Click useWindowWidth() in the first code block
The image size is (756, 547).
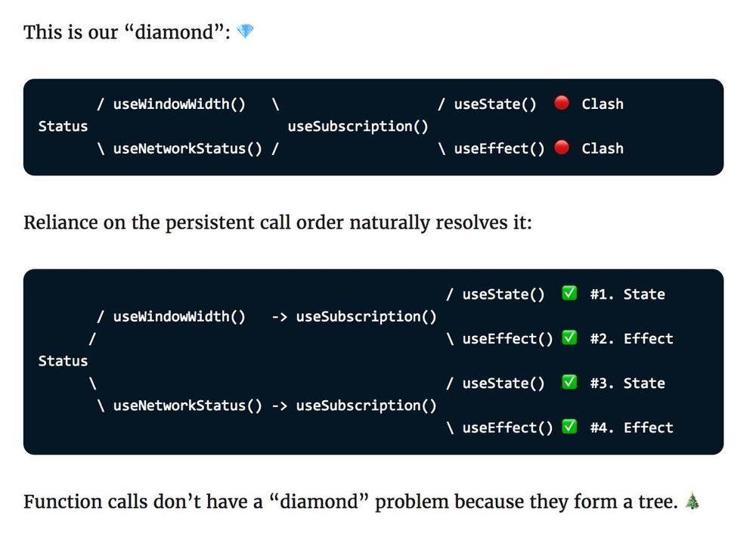[179, 104]
